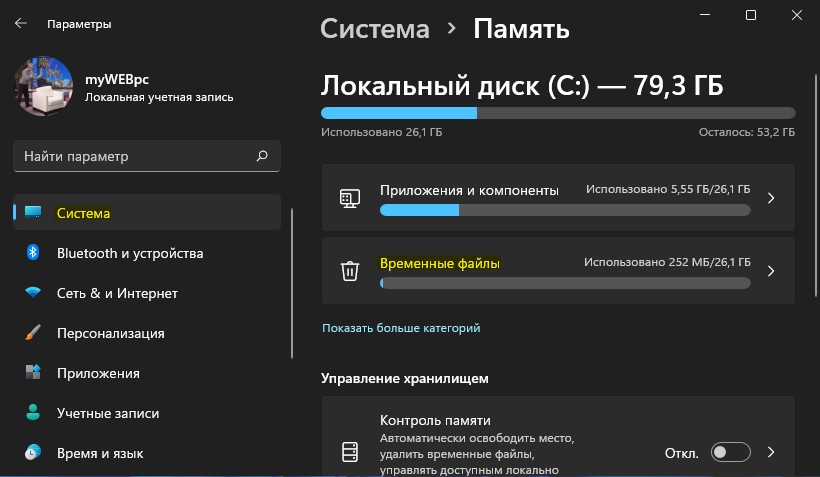Click 'Управление хранилищем' heading
This screenshot has width=820, height=477.
(405, 378)
